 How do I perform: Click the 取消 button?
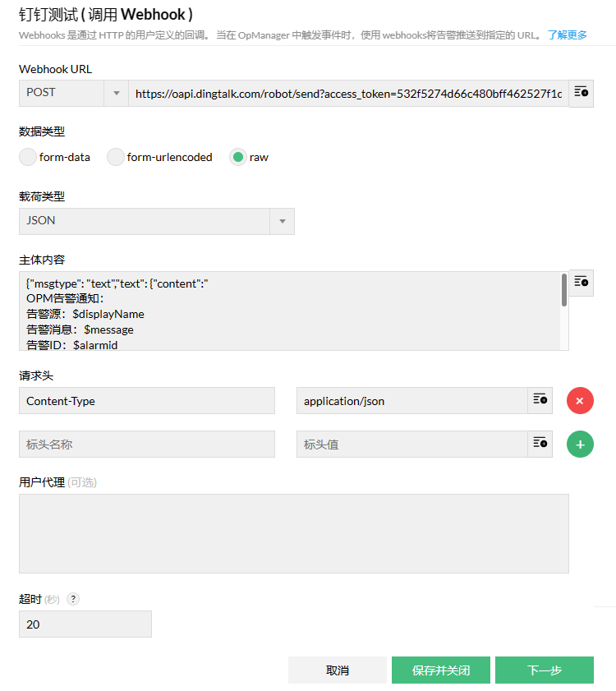click(x=337, y=670)
